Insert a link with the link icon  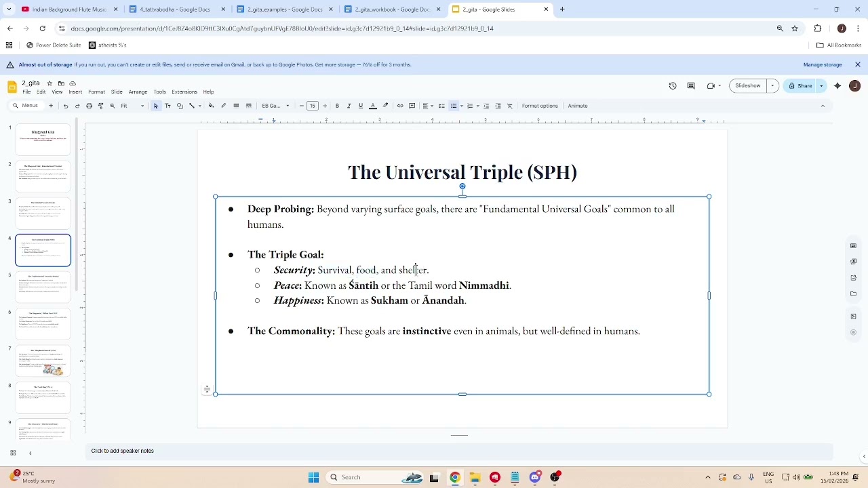point(400,106)
